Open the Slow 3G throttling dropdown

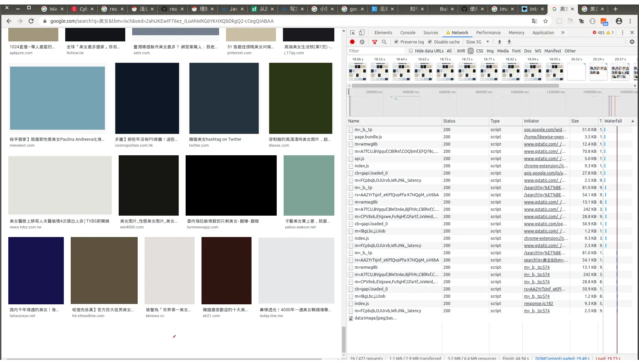[x=478, y=42]
